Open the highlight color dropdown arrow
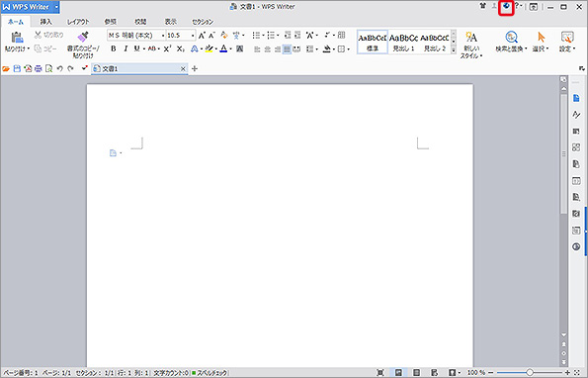 (x=216, y=48)
